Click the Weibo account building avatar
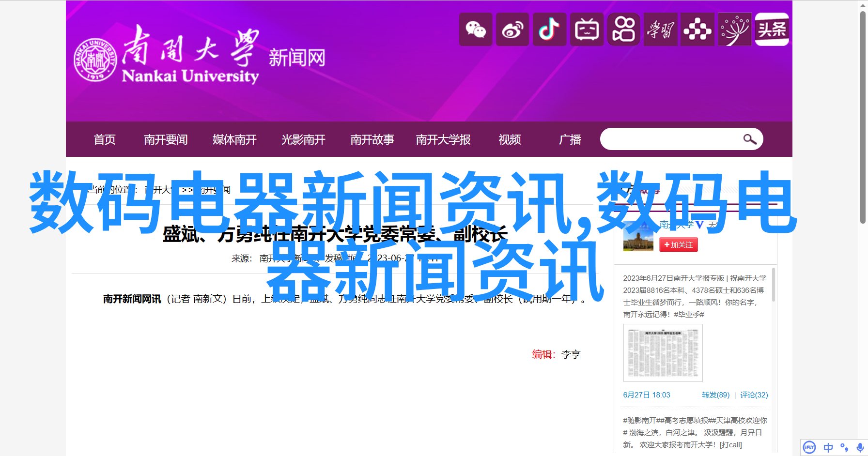 [638, 236]
